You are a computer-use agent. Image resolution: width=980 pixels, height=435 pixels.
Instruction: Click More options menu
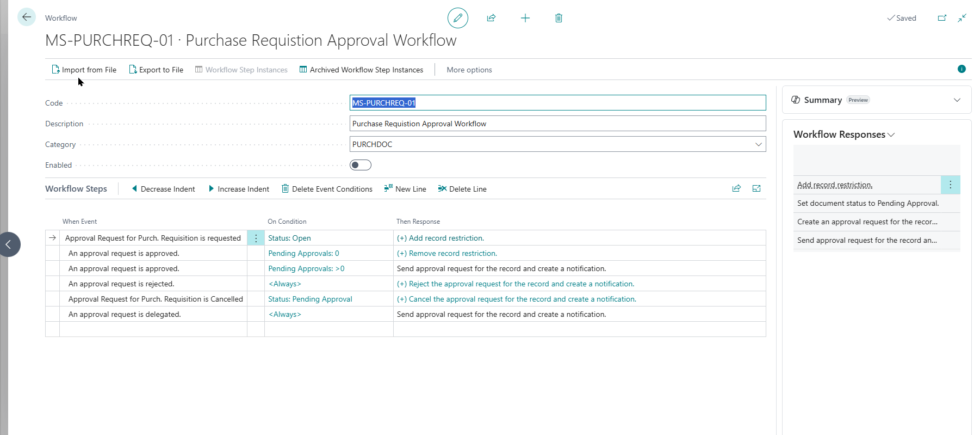(x=469, y=70)
